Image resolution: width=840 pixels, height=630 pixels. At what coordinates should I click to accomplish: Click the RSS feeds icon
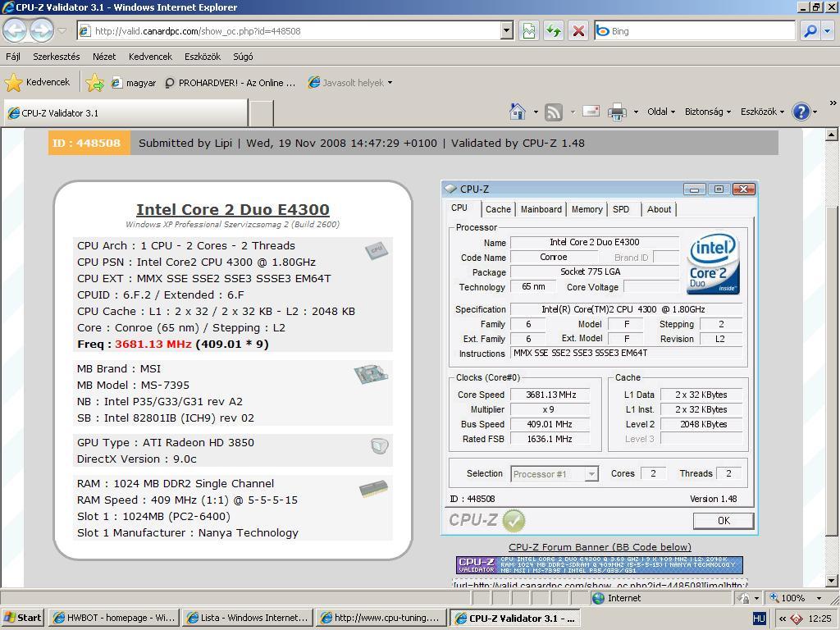tap(554, 112)
